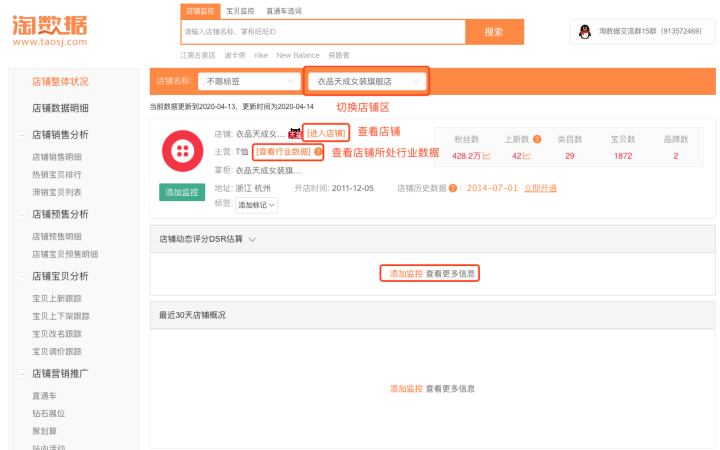Open 店铺销售明细 in the sidebar
This screenshot has height=450, width=720.
(x=57, y=157)
